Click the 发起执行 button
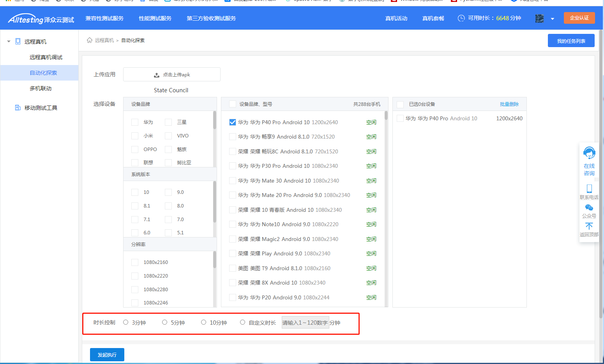The height and width of the screenshot is (364, 604). tap(107, 355)
